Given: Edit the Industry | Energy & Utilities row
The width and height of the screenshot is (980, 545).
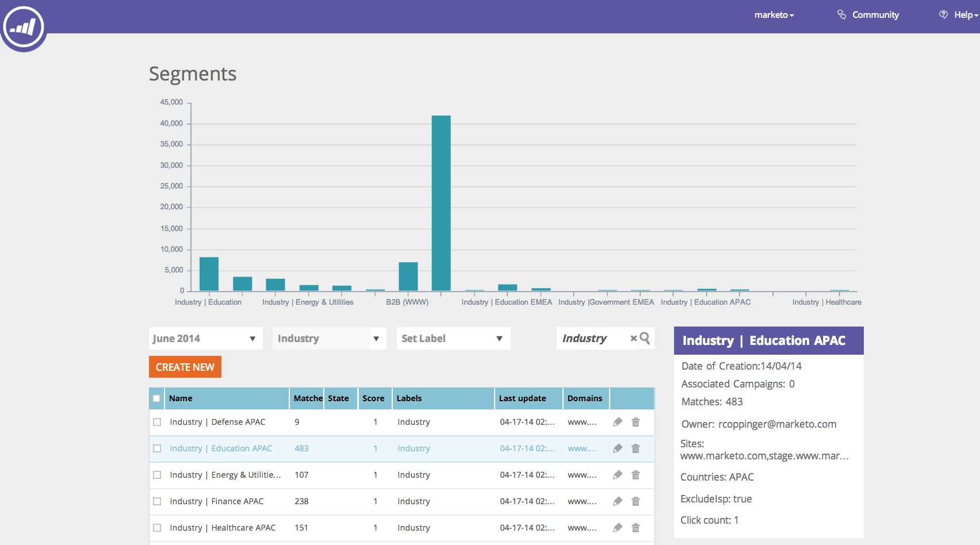Looking at the screenshot, I should (618, 475).
